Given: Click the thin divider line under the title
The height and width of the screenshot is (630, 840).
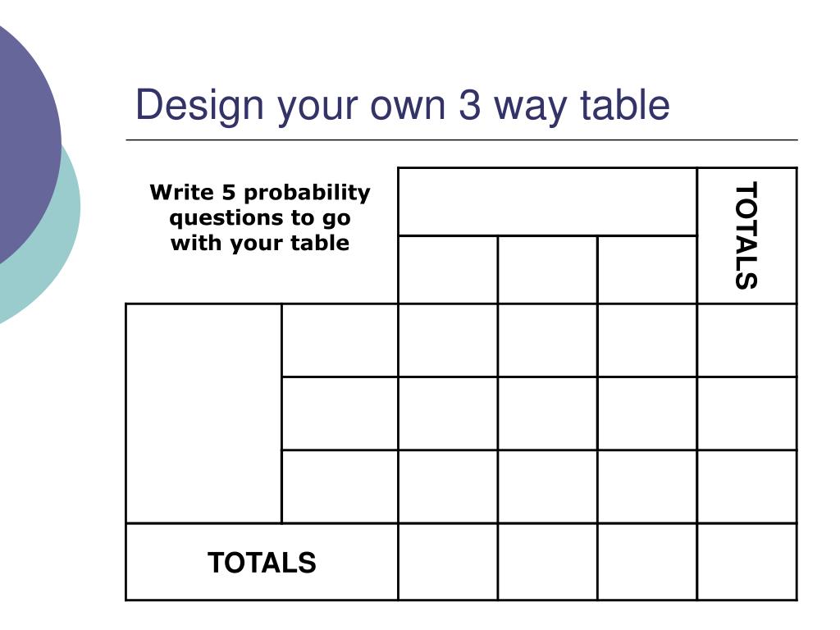Looking at the screenshot, I should point(462,139).
